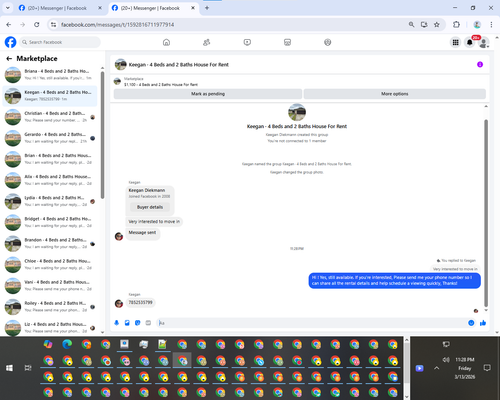Screen dimensions: 500x400
Task: Open Christian conversation in sidebar
Action: click(50, 117)
